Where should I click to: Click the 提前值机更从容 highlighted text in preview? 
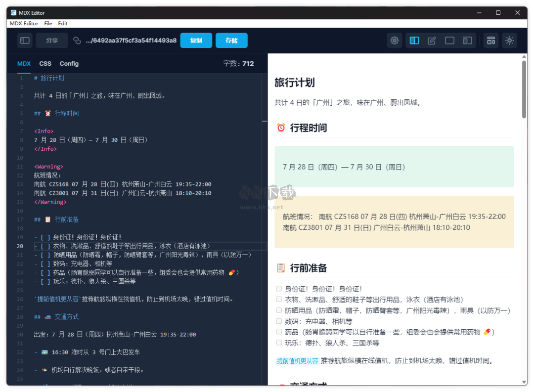(x=297, y=361)
